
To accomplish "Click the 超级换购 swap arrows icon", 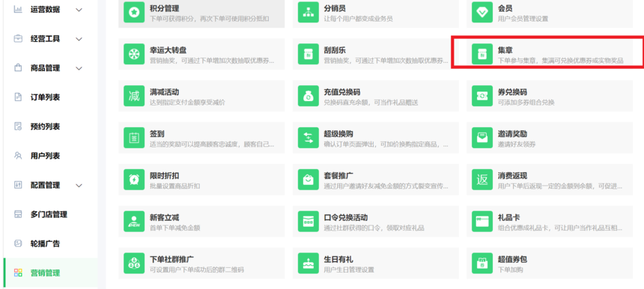I will click(x=308, y=138).
